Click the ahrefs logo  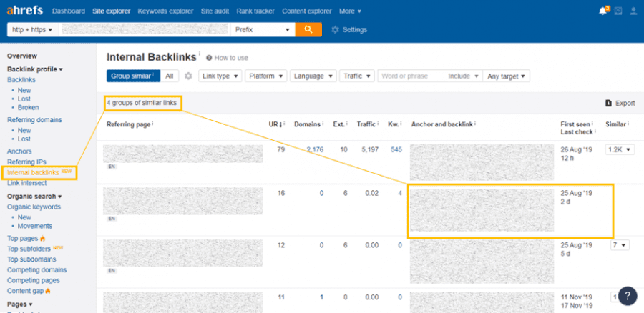(24, 11)
